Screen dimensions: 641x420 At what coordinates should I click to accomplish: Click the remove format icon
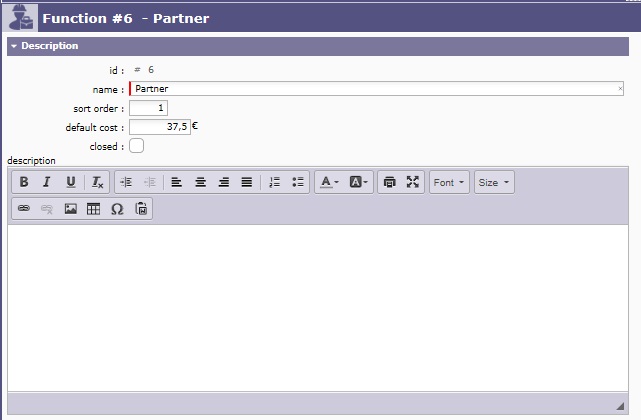coord(97,182)
